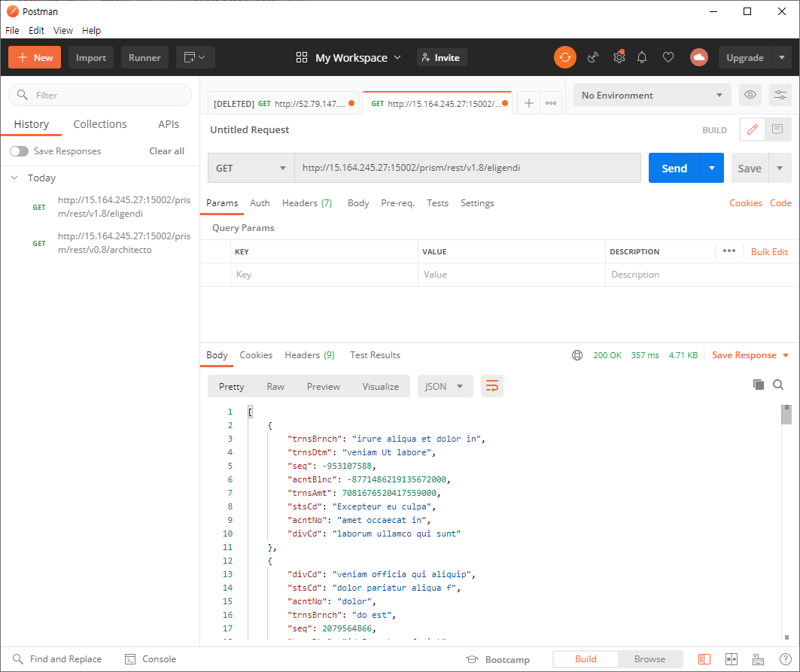Open the request Headers (7) tab
Viewport: 800px width, 672px height.
click(x=307, y=203)
